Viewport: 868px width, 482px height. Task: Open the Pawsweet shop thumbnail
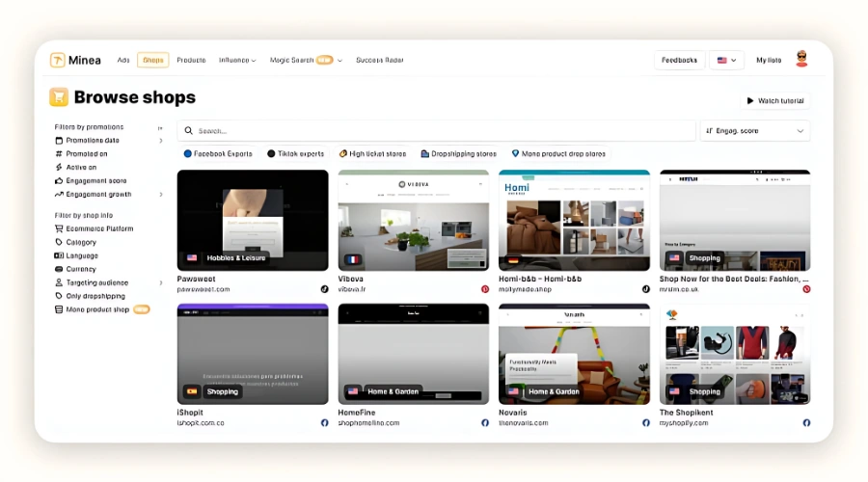tap(253, 220)
